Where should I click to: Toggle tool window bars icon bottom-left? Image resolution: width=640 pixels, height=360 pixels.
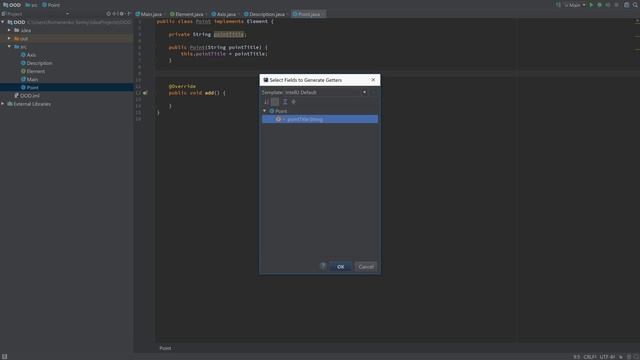coord(4,356)
